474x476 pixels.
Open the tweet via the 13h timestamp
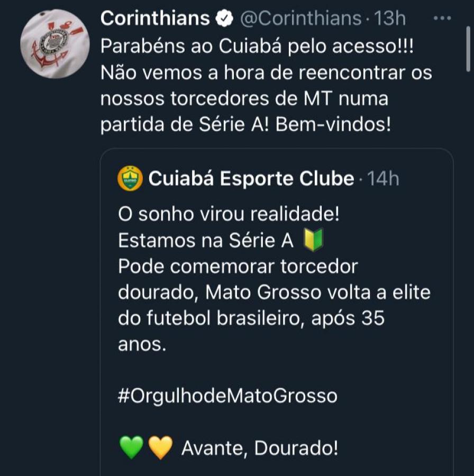tap(390, 19)
